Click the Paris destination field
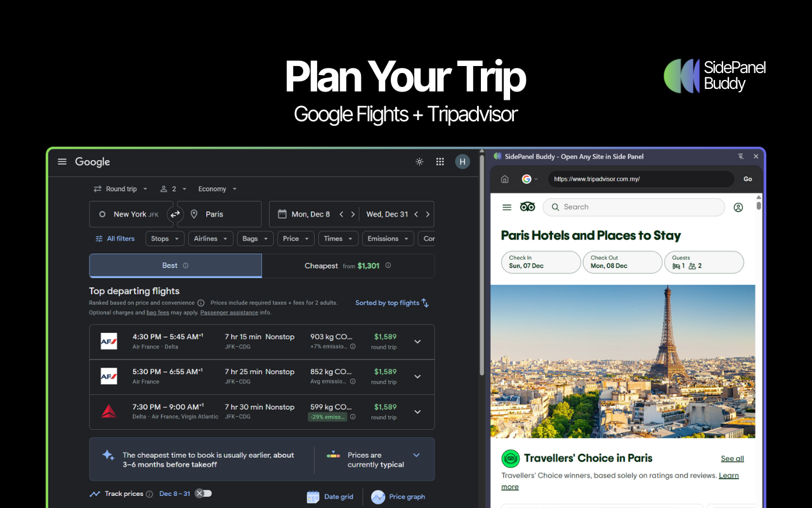 (219, 214)
